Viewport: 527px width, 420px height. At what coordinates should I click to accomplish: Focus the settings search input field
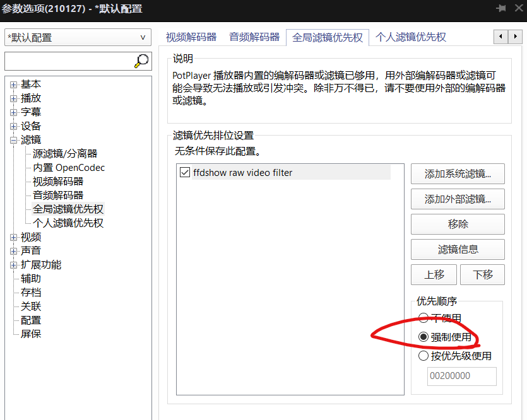click(69, 61)
